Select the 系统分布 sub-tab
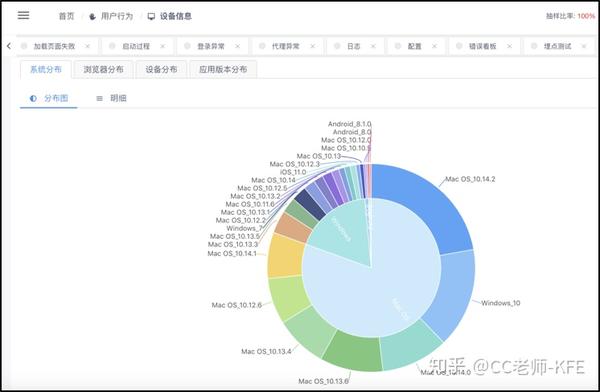 [x=46, y=69]
